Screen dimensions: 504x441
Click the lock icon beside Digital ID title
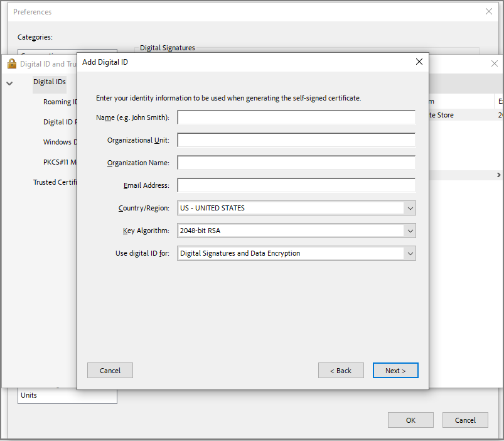coord(11,63)
